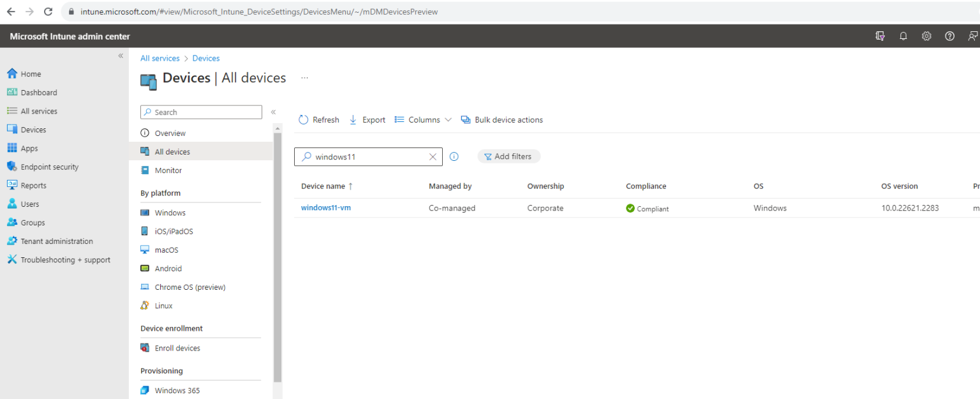Expand the Columns dropdown
The height and width of the screenshot is (399, 980).
pyautogui.click(x=422, y=119)
